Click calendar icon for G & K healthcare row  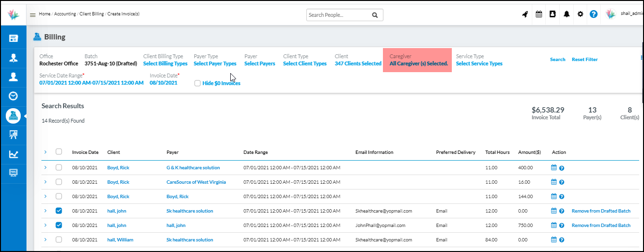tap(554, 168)
